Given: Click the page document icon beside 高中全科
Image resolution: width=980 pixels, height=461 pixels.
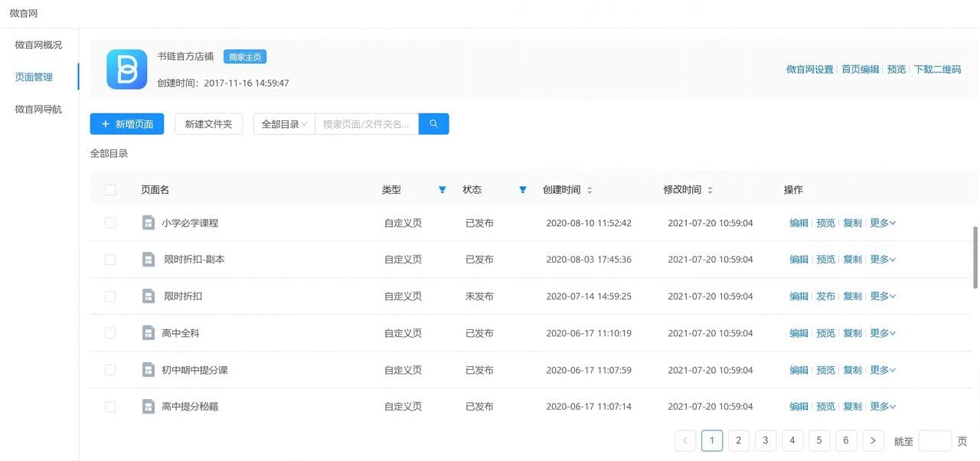Looking at the screenshot, I should point(146,332).
